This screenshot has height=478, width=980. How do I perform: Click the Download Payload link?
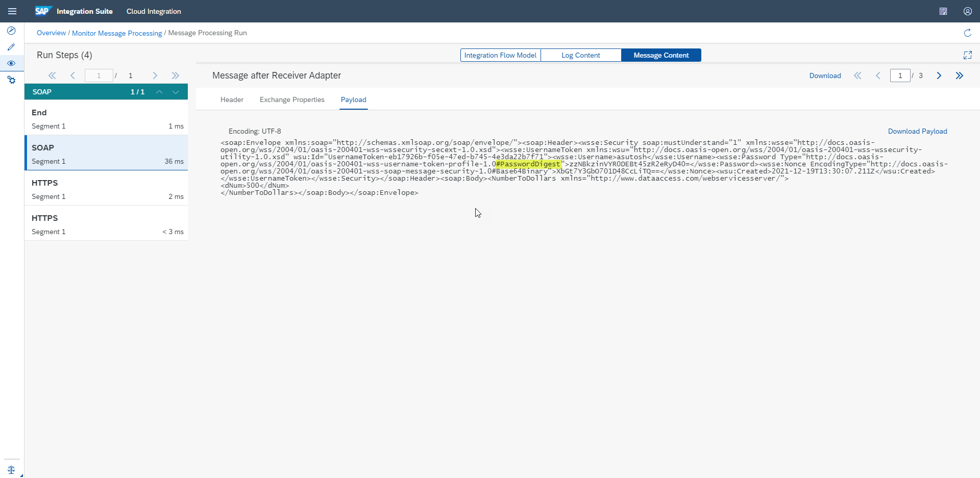coord(917,131)
